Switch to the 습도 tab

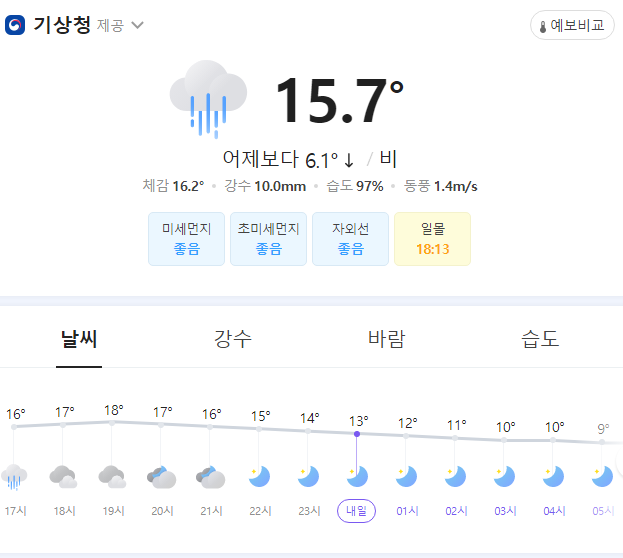[540, 339]
